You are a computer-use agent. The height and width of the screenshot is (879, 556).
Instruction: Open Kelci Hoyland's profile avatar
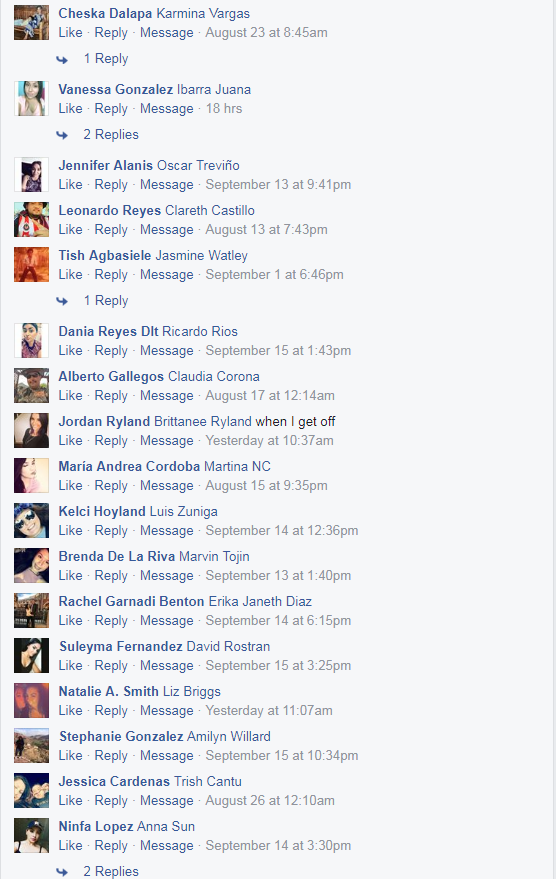[31, 521]
